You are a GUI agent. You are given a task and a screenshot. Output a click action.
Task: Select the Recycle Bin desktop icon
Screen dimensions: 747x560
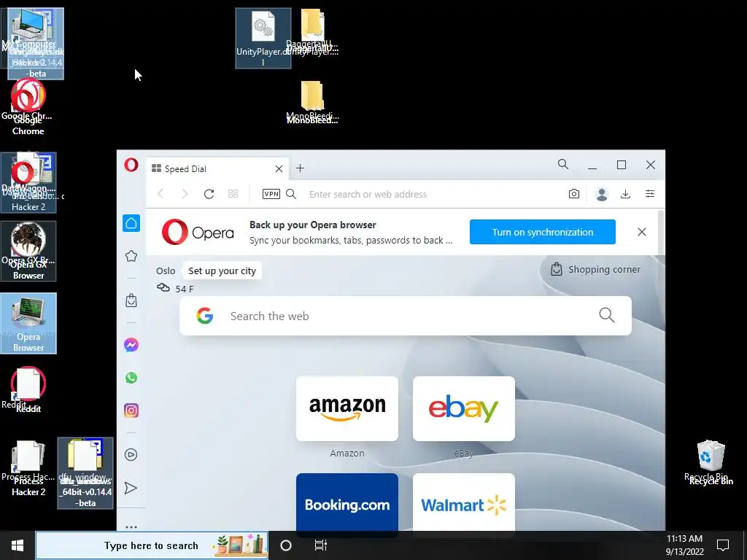[711, 462]
